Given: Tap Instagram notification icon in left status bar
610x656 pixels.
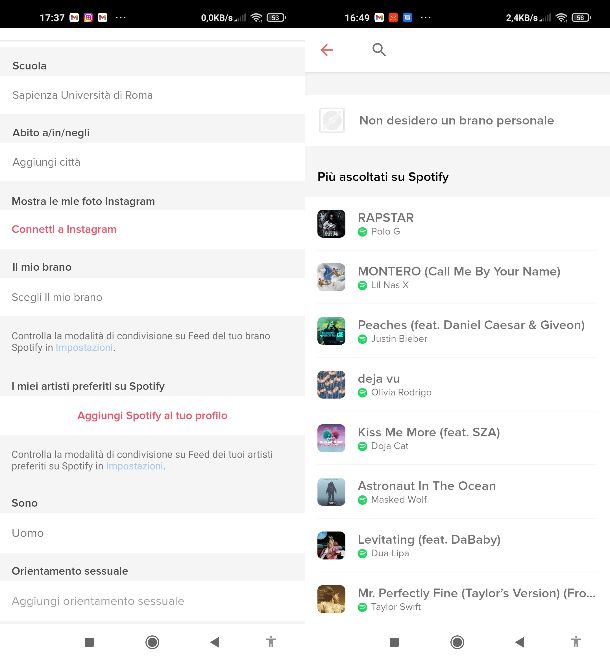Looking at the screenshot, I should [x=88, y=18].
